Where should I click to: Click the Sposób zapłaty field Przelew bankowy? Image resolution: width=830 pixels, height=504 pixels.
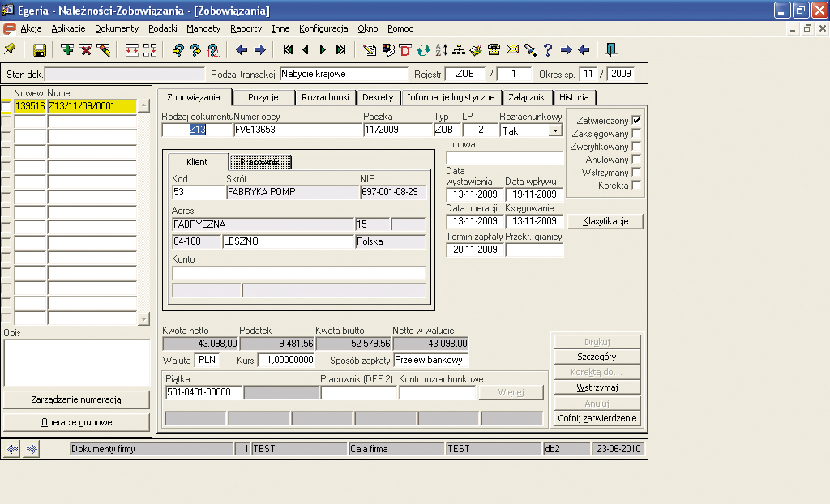tap(431, 360)
